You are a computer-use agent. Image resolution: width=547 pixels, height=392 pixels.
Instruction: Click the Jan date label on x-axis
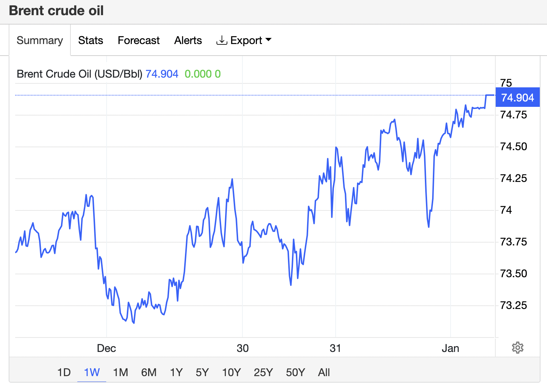451,348
